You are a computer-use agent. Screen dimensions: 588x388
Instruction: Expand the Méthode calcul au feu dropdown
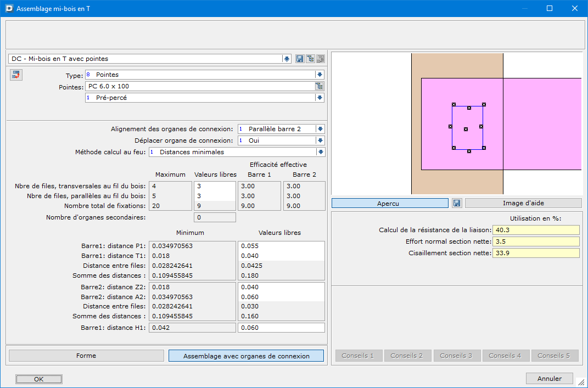(x=321, y=152)
